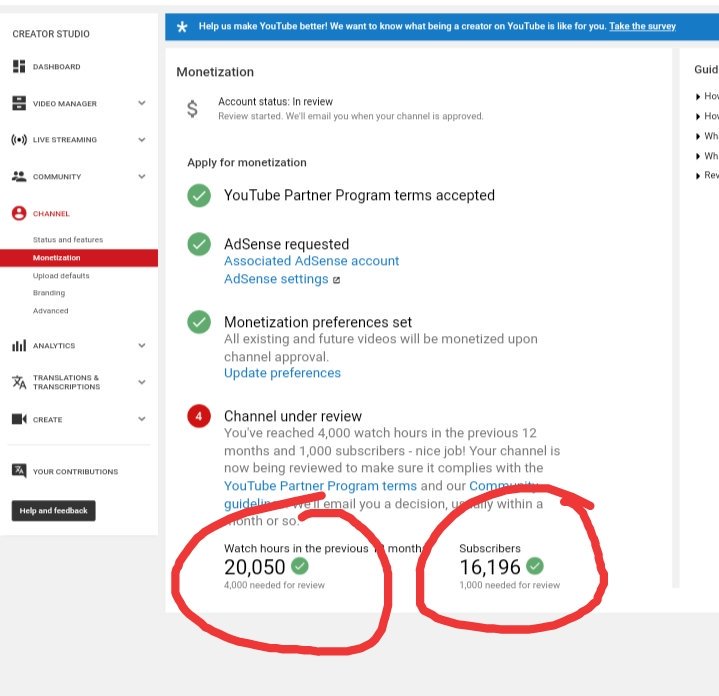Expand the Community chevron
719x696 pixels.
tap(142, 176)
